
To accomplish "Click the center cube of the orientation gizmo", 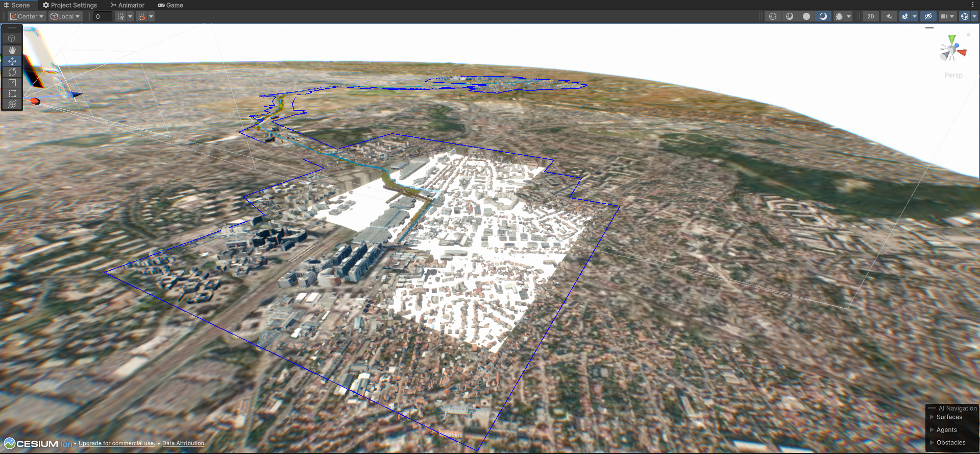I will tap(952, 50).
